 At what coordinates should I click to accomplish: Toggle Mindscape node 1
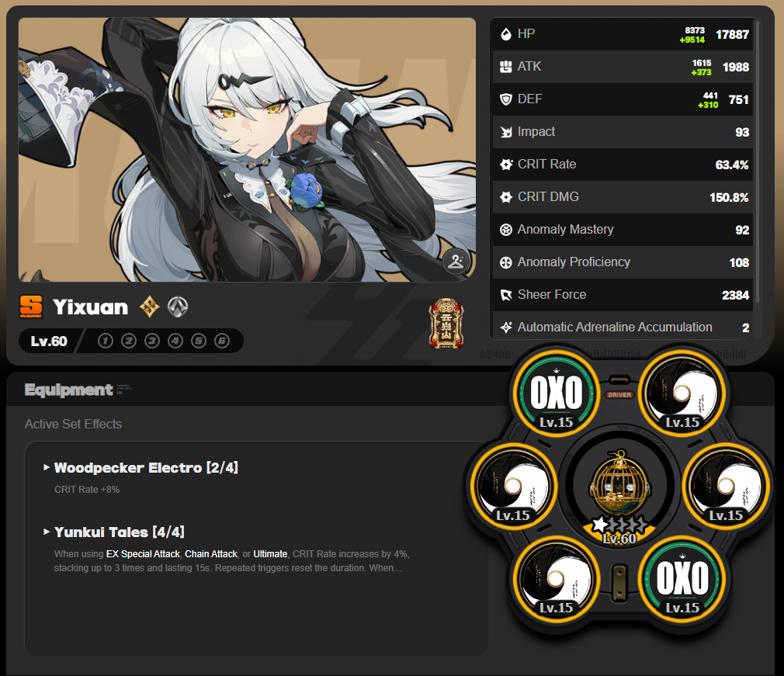point(105,341)
